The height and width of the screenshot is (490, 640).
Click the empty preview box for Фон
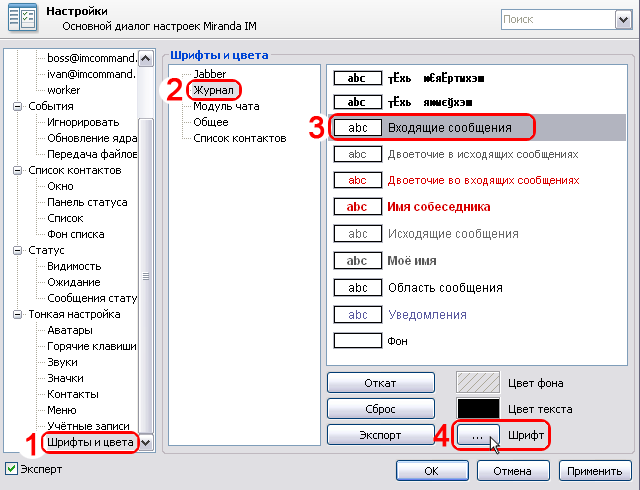pyautogui.click(x=357, y=341)
